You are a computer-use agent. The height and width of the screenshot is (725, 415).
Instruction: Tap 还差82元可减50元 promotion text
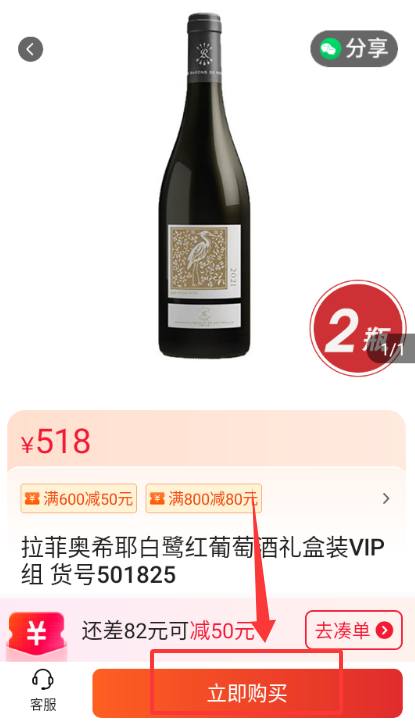tap(168, 631)
